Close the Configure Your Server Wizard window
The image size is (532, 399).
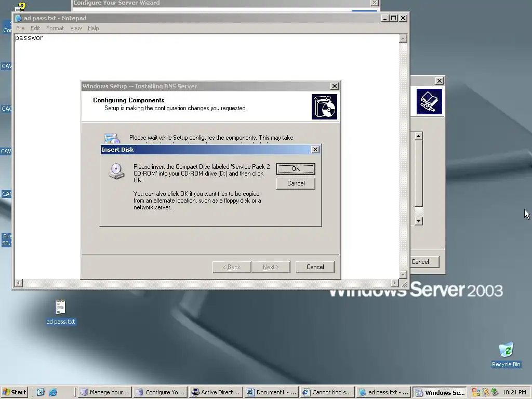(374, 3)
